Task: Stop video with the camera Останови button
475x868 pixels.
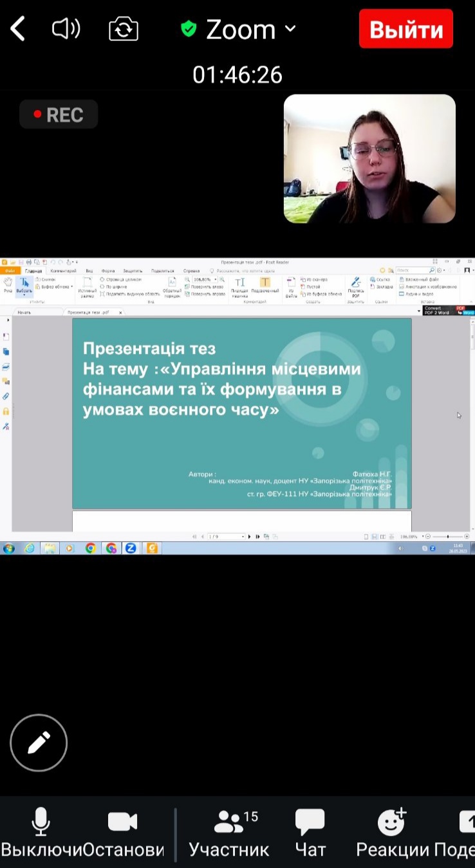Action: 123,833
